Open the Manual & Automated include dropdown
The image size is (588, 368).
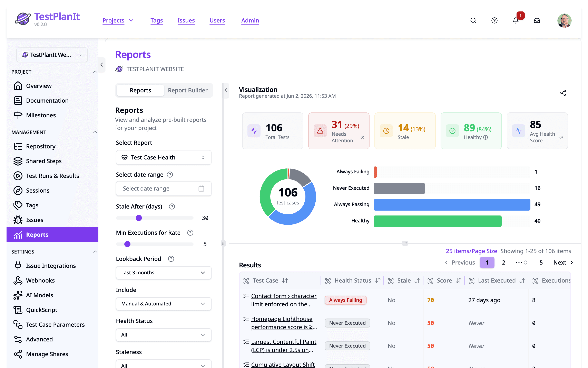[x=164, y=304]
